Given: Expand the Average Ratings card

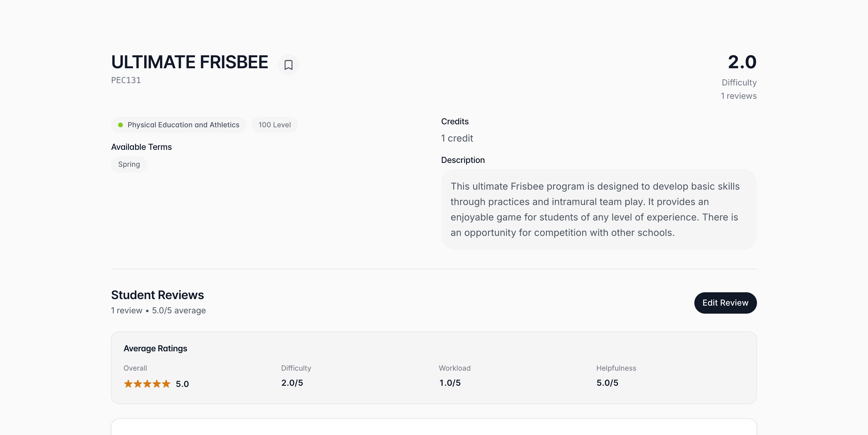Looking at the screenshot, I should pos(155,348).
